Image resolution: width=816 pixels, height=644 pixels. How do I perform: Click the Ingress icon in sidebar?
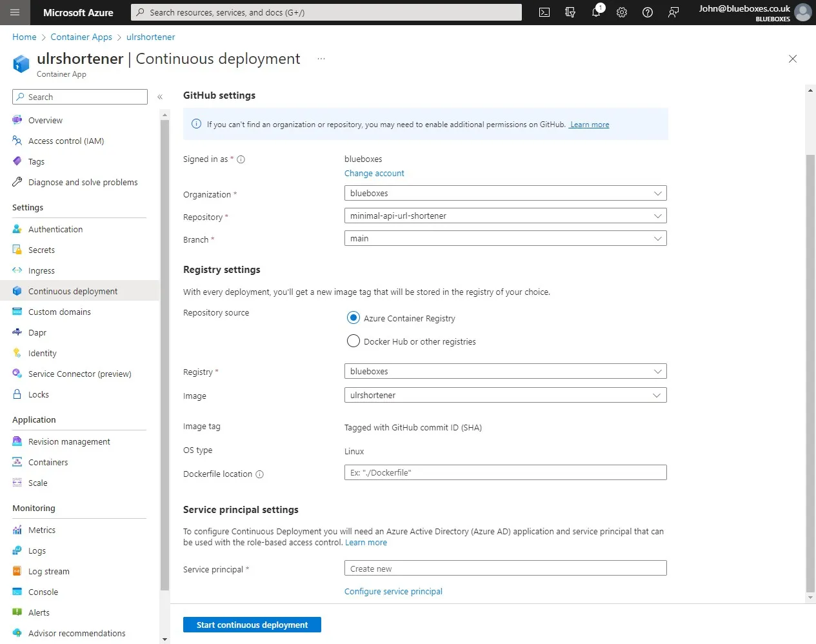pos(17,270)
